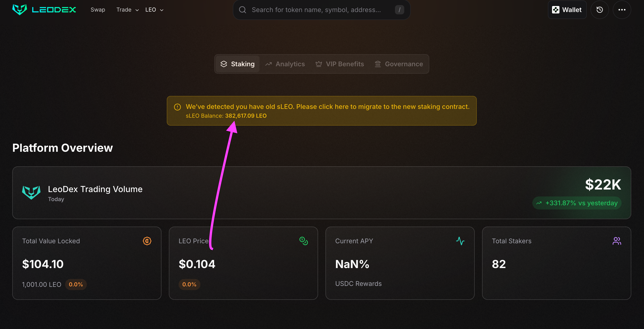The height and width of the screenshot is (329, 644).
Task: Click the warning icon in migration banner
Action: point(177,107)
